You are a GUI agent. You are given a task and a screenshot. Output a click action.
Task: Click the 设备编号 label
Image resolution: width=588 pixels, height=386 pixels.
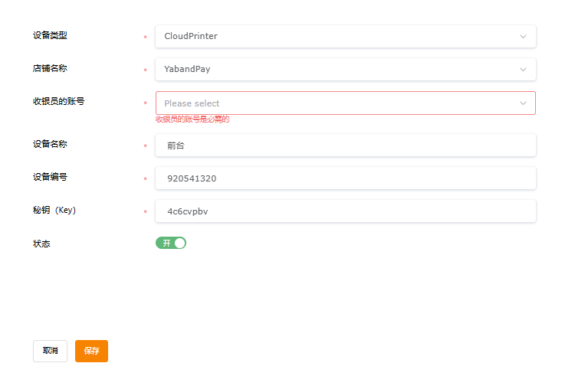[x=50, y=177]
